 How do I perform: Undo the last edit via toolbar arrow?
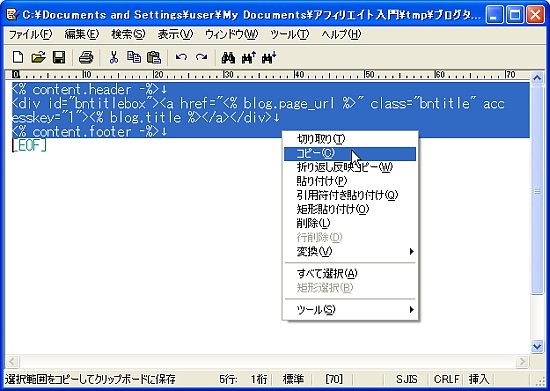pos(181,57)
